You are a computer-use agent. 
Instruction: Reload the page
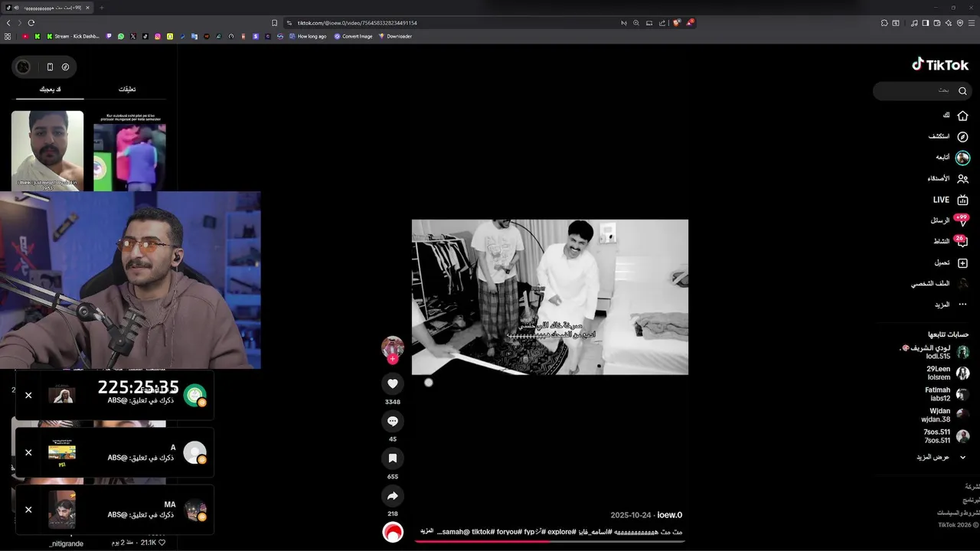point(31,23)
